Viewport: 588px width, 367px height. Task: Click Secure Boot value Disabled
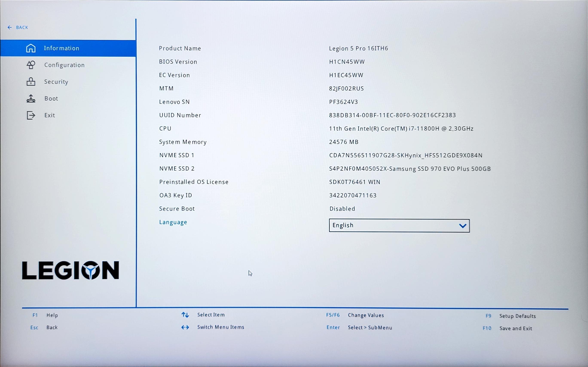click(x=342, y=209)
